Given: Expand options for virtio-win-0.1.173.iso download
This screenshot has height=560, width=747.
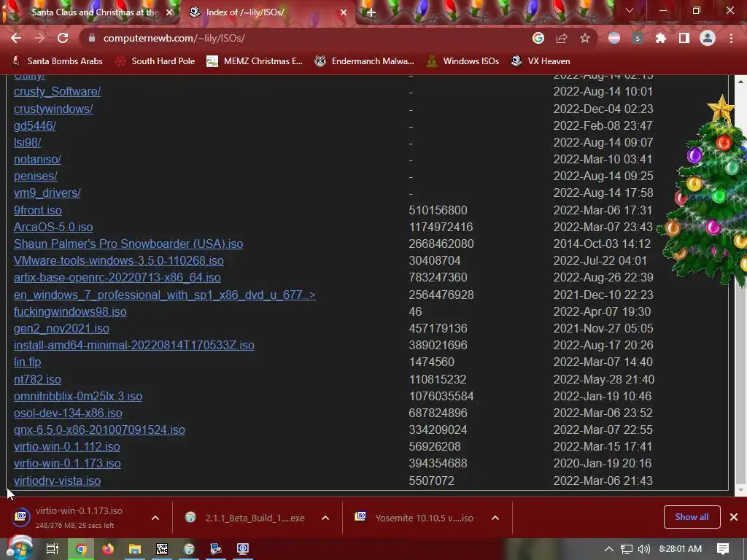Looking at the screenshot, I should [x=155, y=518].
